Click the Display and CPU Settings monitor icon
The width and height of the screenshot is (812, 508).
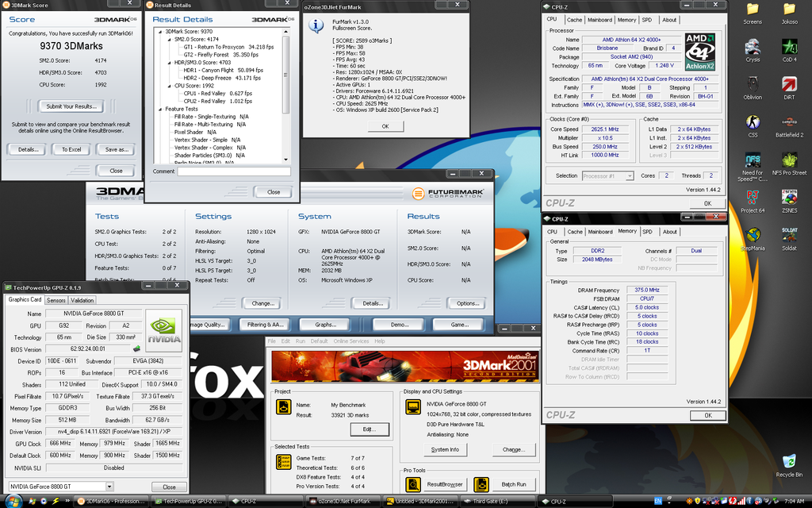pyautogui.click(x=412, y=407)
